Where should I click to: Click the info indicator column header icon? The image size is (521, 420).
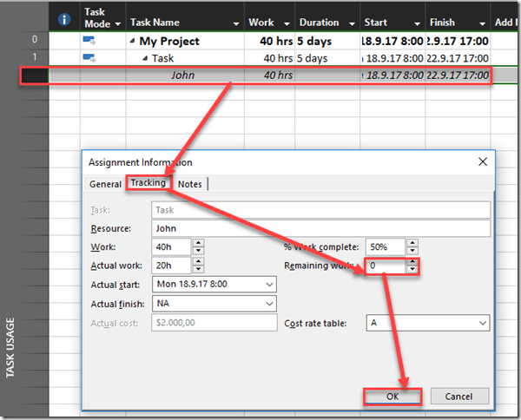[64, 18]
